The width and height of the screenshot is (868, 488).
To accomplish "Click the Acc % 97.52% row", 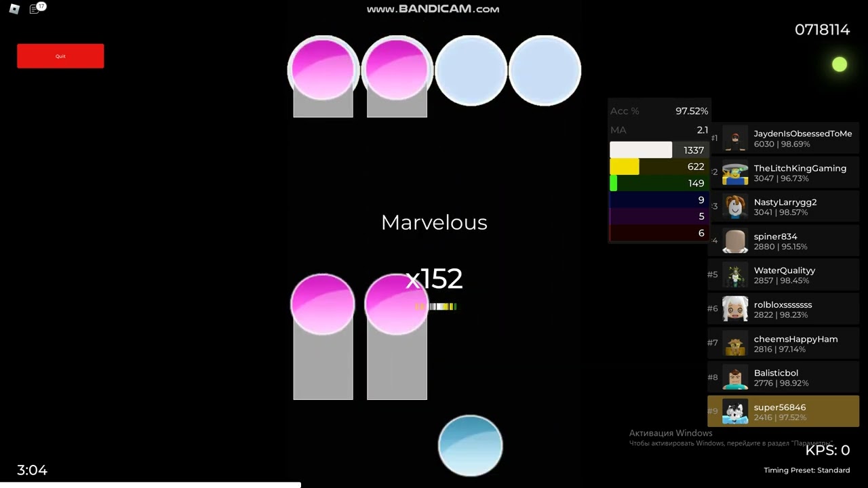I will point(659,111).
